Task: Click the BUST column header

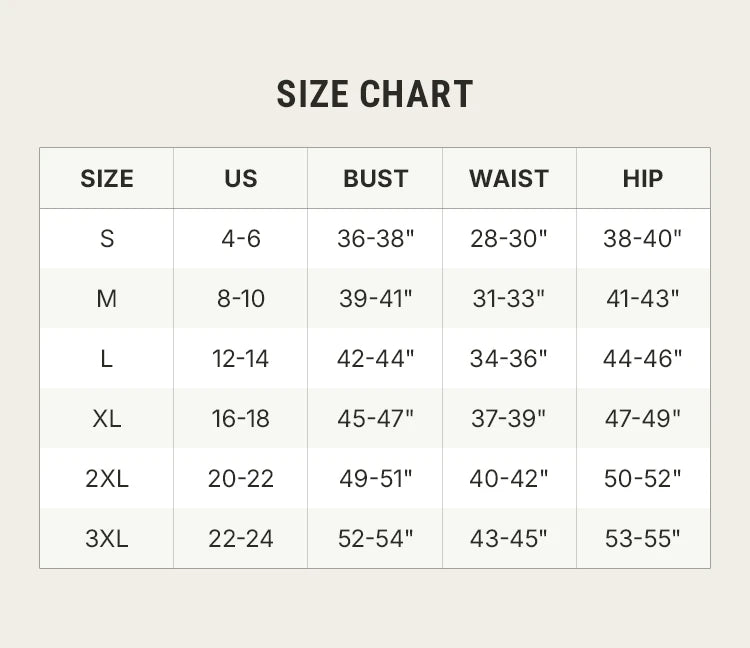Action: (x=375, y=179)
